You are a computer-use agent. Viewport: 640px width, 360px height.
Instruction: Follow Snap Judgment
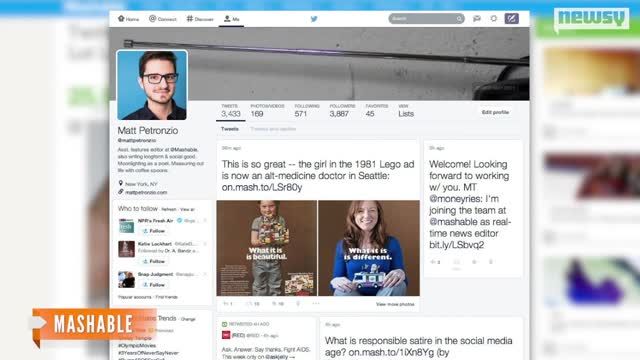(x=154, y=285)
